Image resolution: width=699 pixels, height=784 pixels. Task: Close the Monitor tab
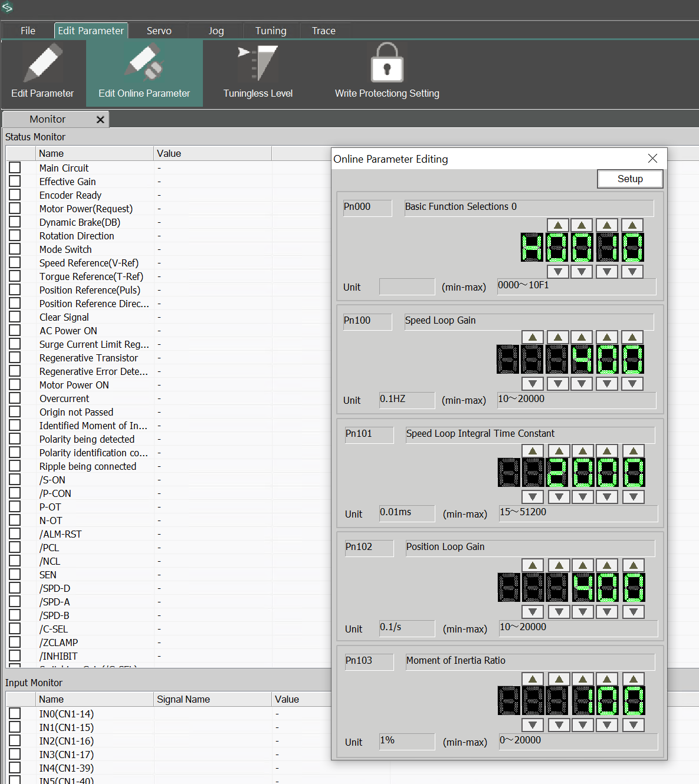[x=100, y=120]
